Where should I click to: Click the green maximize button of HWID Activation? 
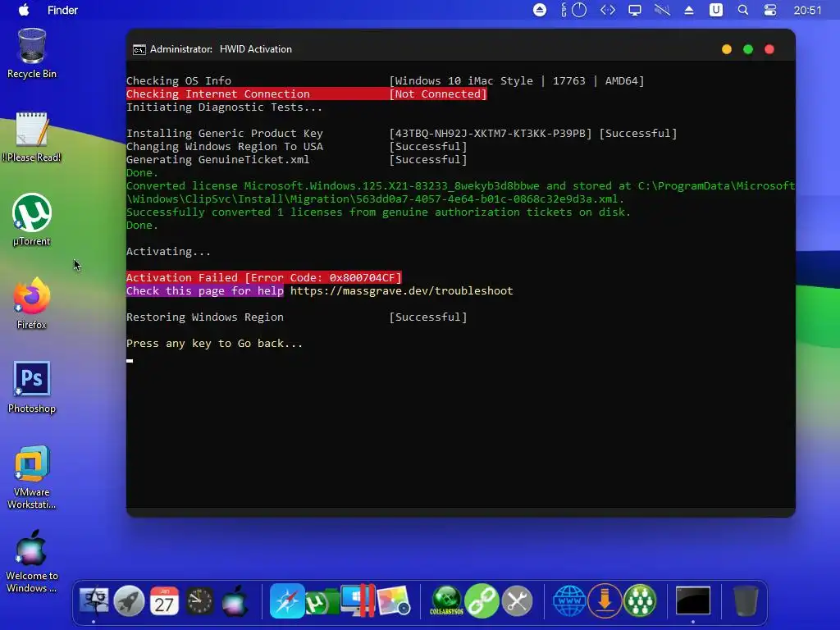[x=748, y=49]
